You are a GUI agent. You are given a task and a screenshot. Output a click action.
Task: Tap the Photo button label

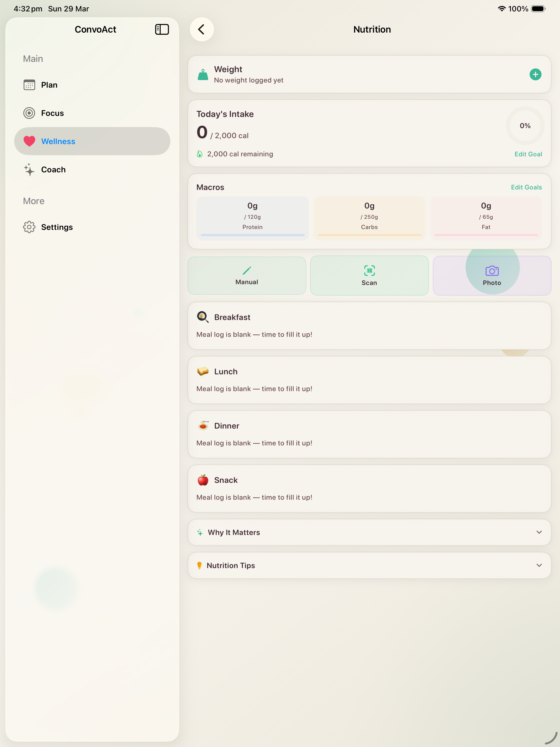click(492, 283)
